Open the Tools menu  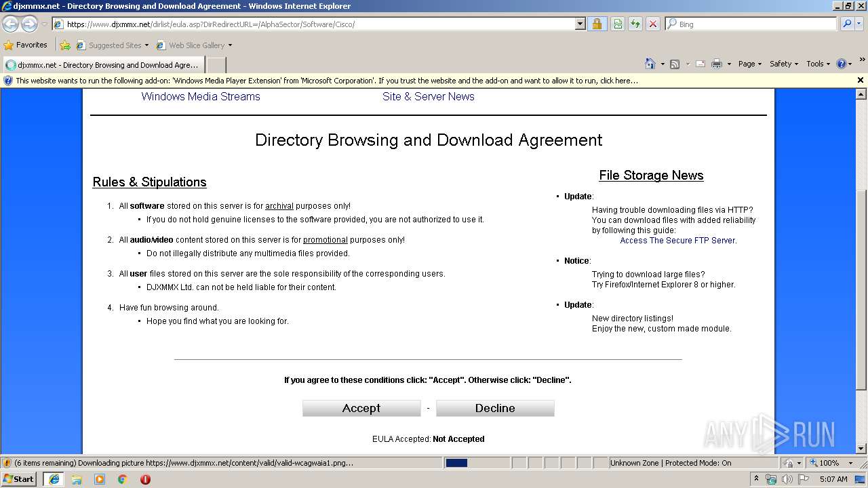coord(818,64)
